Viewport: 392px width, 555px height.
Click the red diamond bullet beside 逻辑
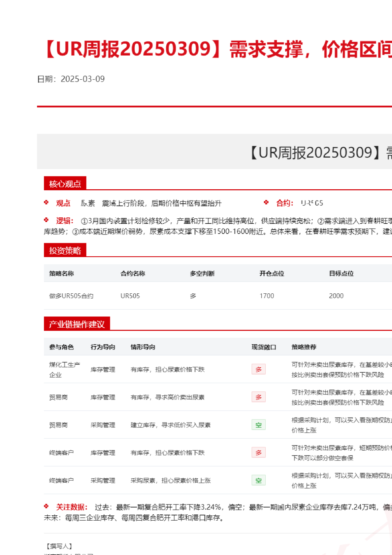(46, 220)
